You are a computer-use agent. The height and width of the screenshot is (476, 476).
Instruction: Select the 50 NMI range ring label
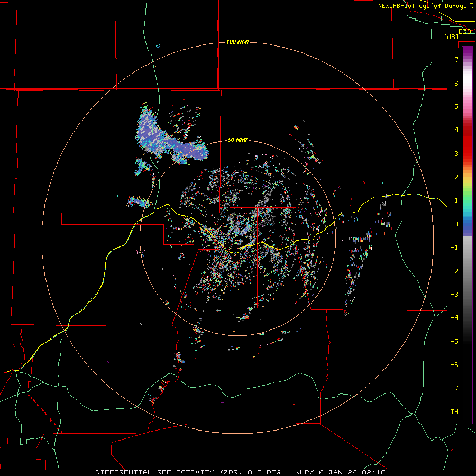pos(237,140)
